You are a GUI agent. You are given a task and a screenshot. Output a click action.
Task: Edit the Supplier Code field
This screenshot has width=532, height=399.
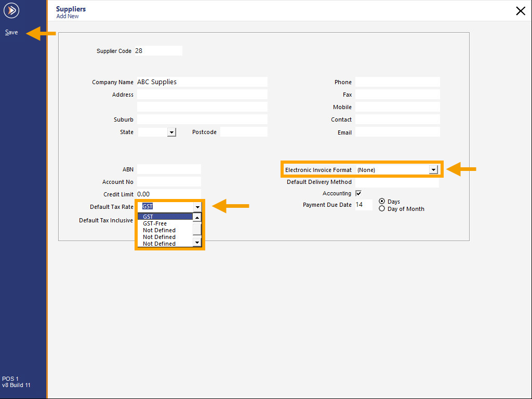[158, 51]
